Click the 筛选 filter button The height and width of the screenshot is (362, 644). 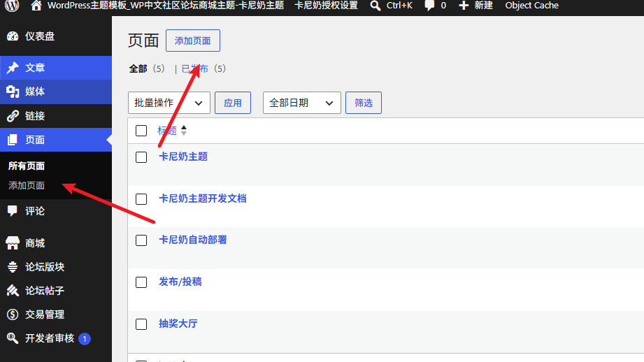[x=364, y=103]
